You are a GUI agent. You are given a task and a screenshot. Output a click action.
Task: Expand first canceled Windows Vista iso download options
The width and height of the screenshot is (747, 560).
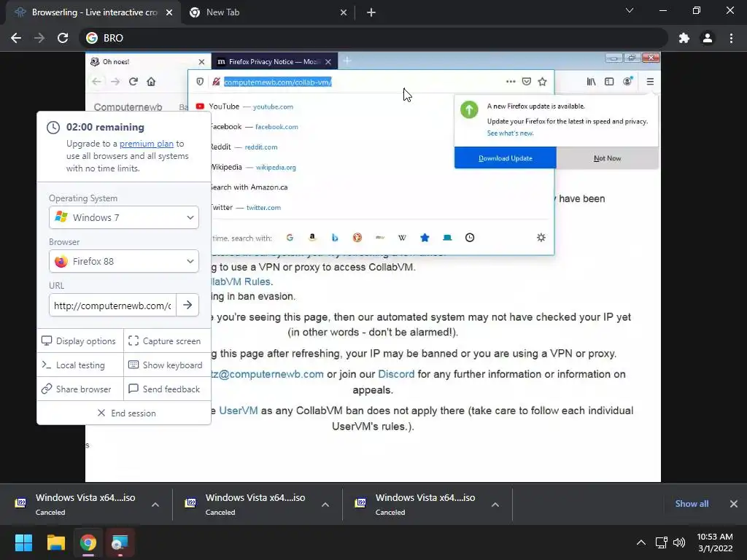coord(155,505)
